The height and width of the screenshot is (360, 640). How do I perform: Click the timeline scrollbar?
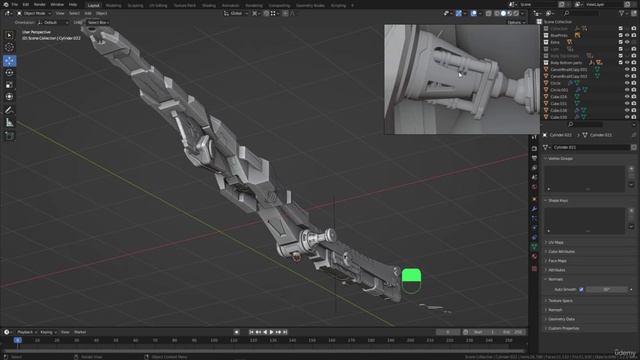(x=263, y=351)
